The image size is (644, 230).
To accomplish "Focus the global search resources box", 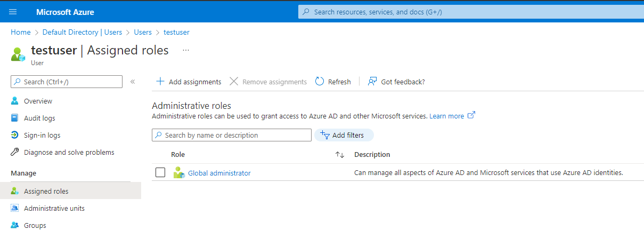I will coord(471,12).
